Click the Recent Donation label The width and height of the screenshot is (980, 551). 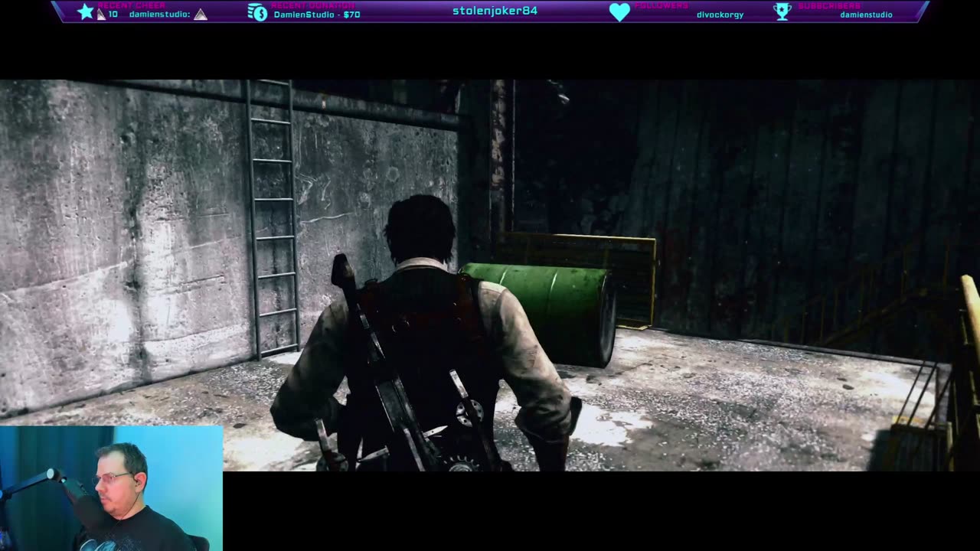pos(312,5)
